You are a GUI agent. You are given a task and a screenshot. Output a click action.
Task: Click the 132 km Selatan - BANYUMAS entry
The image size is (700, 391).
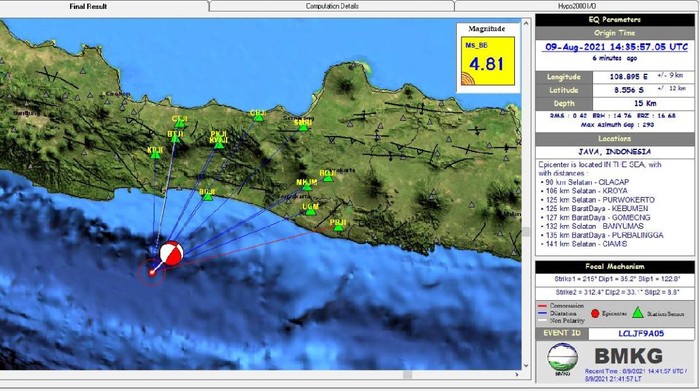[594, 226]
